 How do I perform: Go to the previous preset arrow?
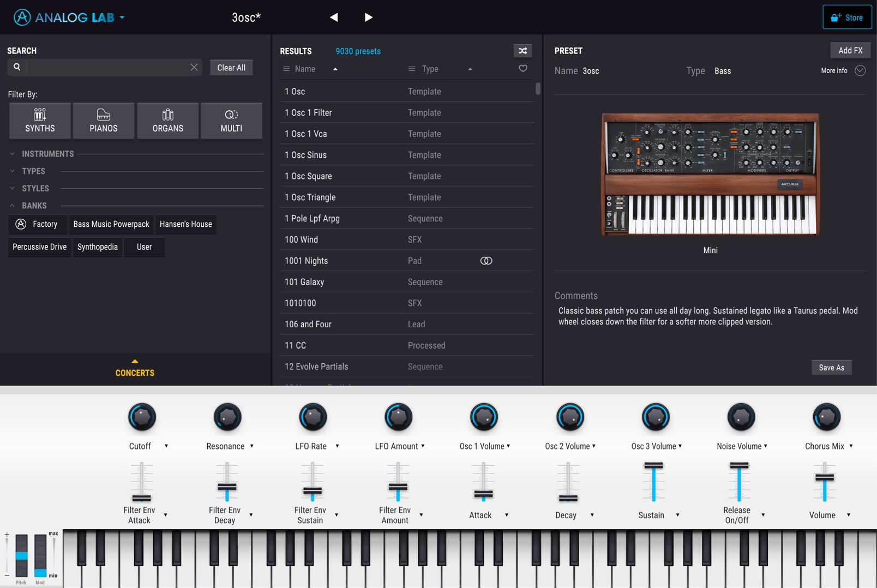click(x=334, y=17)
